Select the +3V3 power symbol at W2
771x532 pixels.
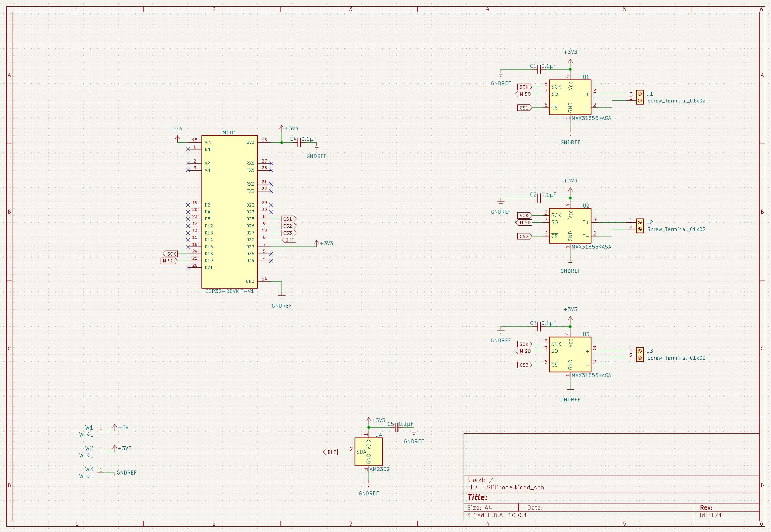(115, 448)
